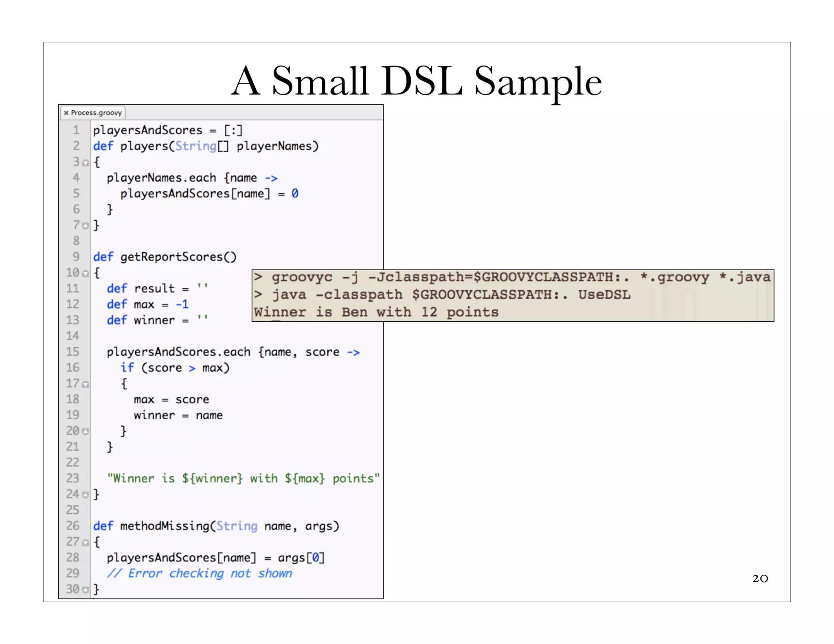834x644 pixels.
Task: Click the "def result = ''" line
Action: 158,289
